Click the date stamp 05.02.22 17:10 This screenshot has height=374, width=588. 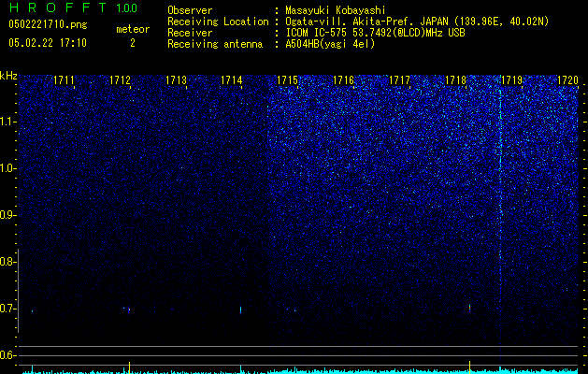48,43
